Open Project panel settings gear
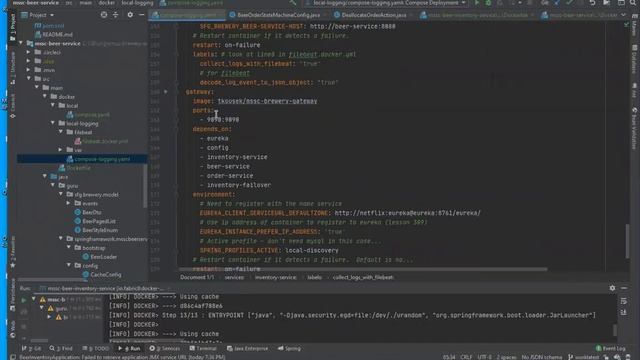Viewport: 640px width, 360px height. point(130,15)
